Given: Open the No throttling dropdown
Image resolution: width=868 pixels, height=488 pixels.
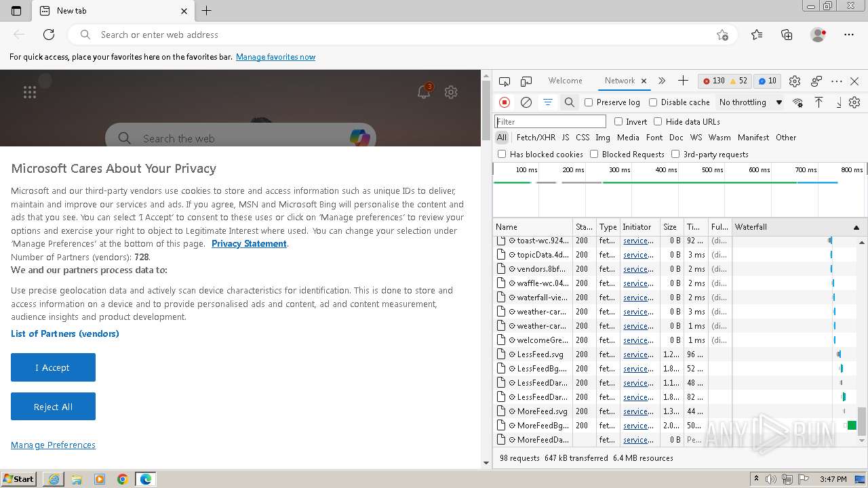Looking at the screenshot, I should coord(751,102).
